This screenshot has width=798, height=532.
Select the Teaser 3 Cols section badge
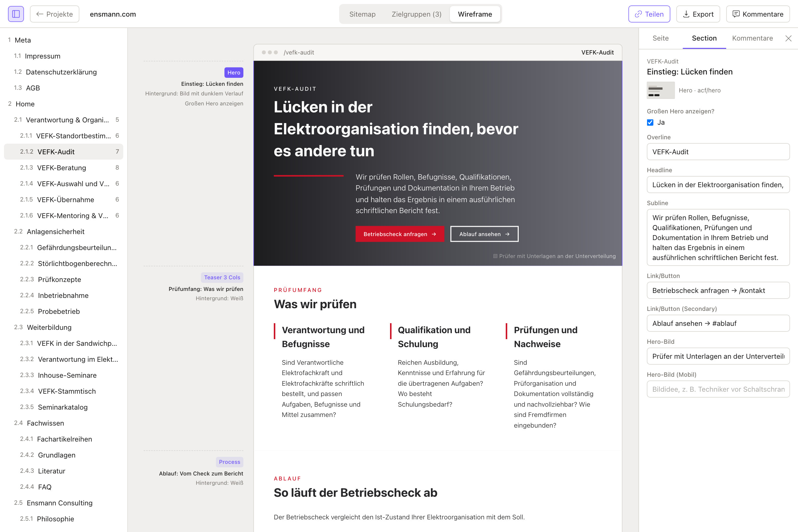[222, 278]
